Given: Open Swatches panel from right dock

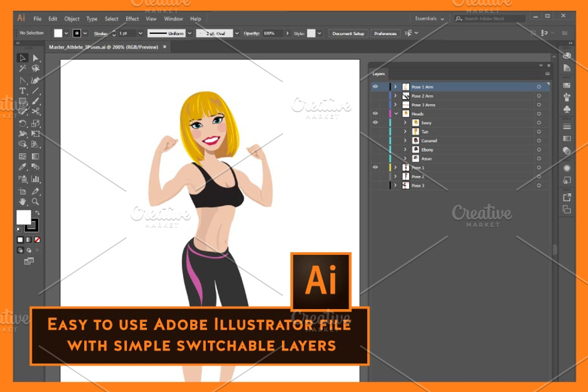Looking at the screenshot, I should point(567,85).
